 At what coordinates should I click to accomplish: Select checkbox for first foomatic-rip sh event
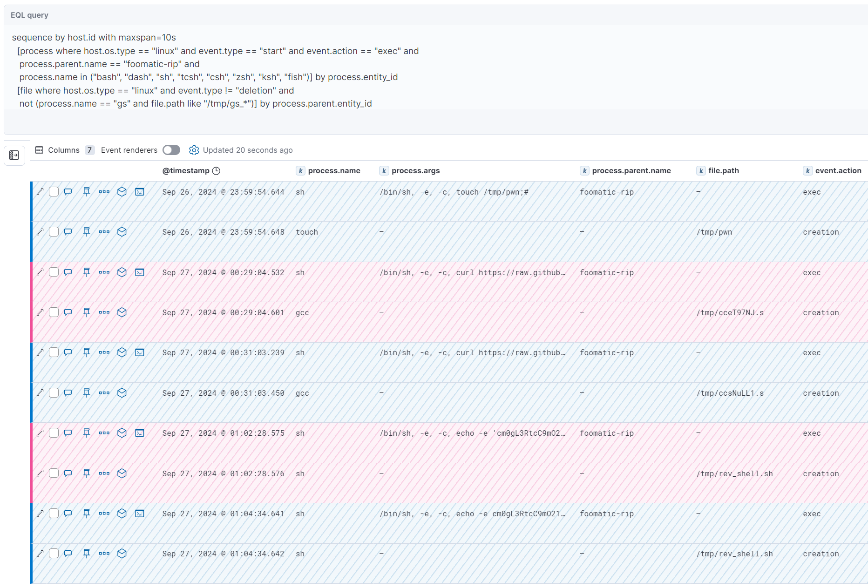click(54, 192)
